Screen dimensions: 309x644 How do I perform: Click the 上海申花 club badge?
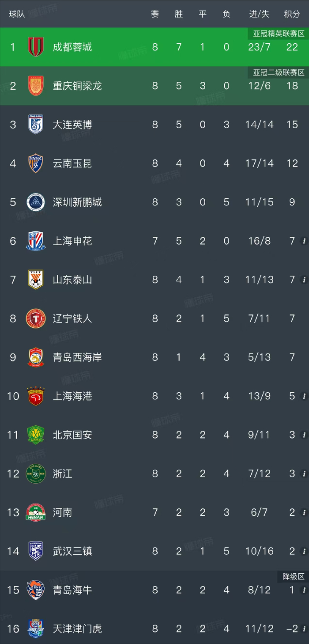(x=36, y=241)
